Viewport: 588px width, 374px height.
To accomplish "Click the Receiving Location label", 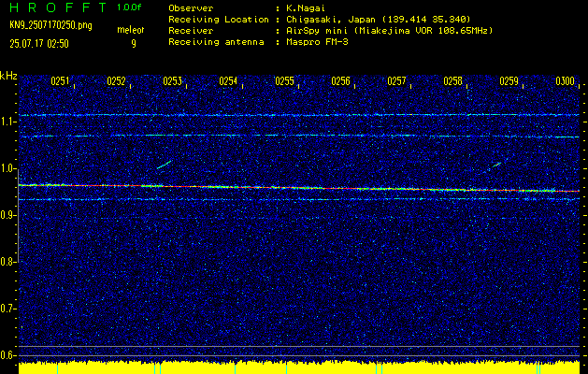I will [219, 20].
